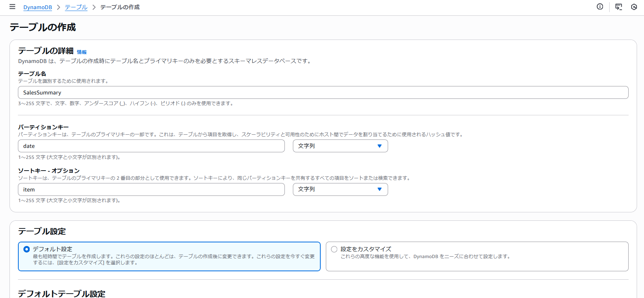644x298 pixels.
Task: Click the デフォルトテーブル設定 heading
Action: click(x=62, y=294)
